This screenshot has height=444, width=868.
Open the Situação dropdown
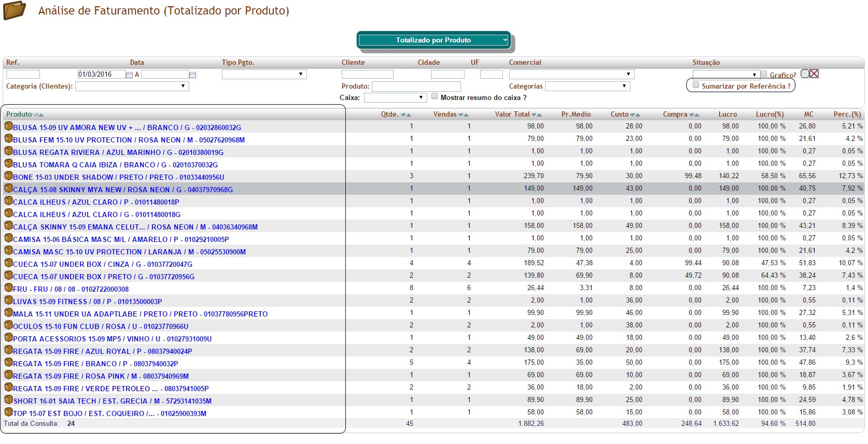pos(726,75)
